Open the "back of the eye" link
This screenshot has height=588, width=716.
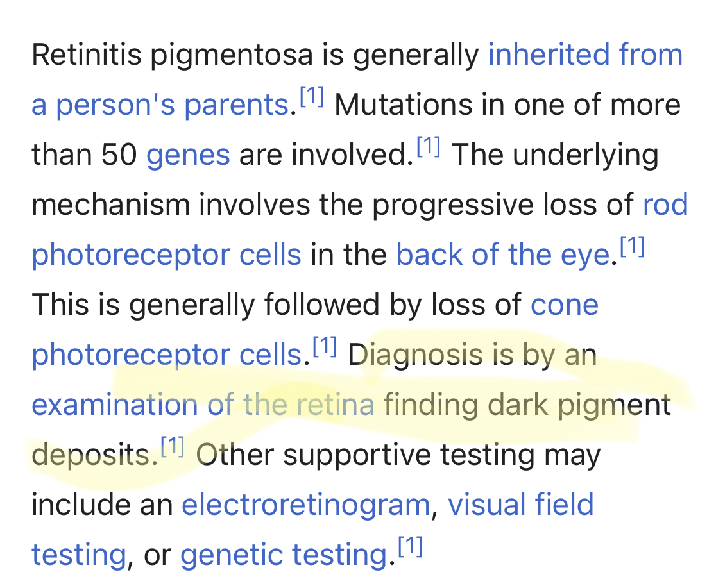503,255
